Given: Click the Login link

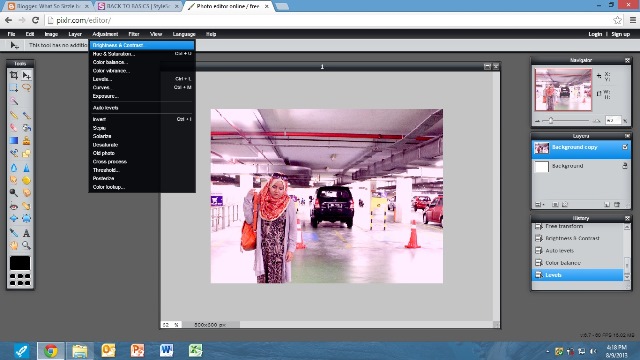Looking at the screenshot, I should click(x=595, y=34).
